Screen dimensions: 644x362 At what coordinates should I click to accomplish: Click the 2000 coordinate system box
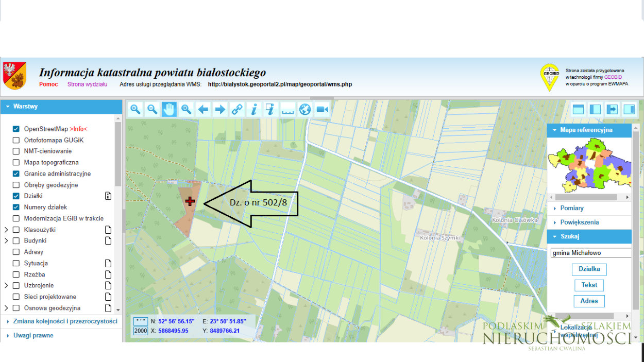tap(141, 331)
